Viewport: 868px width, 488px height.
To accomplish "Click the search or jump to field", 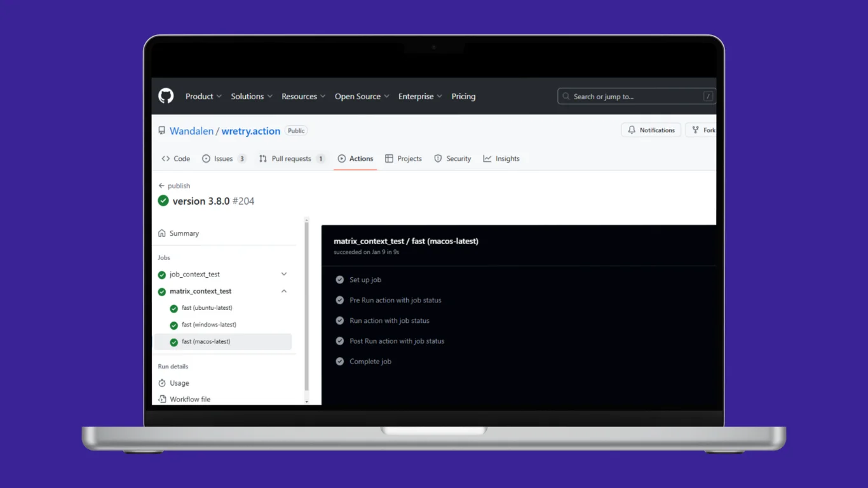I will click(635, 96).
